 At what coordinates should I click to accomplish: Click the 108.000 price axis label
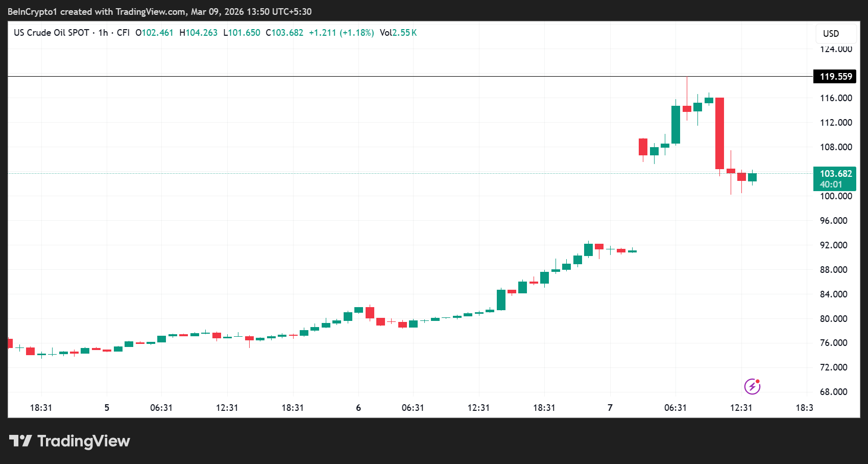[836, 147]
